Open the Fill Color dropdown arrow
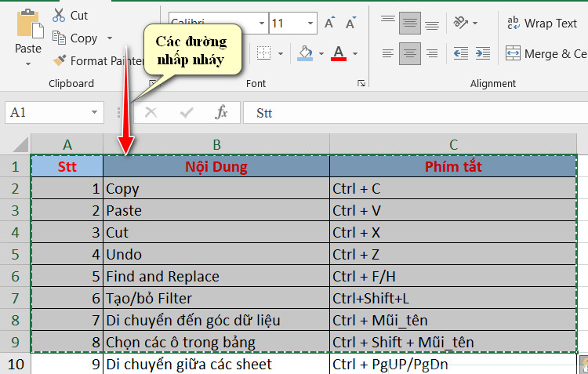The height and width of the screenshot is (374, 588). pyautogui.click(x=321, y=53)
